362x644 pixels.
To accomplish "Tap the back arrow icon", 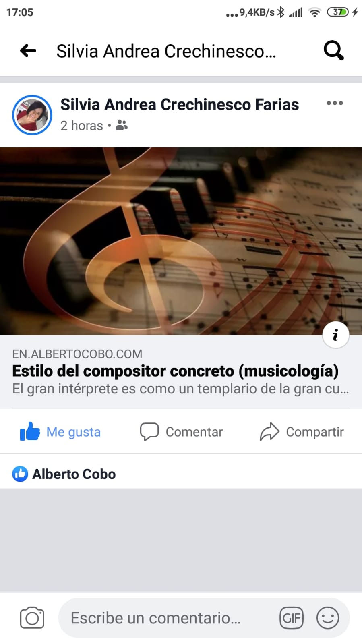I will pos(28,51).
